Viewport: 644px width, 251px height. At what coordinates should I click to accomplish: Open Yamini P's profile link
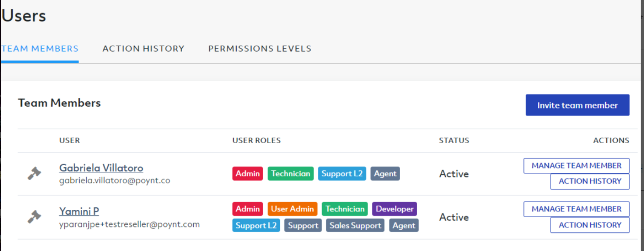point(79,211)
